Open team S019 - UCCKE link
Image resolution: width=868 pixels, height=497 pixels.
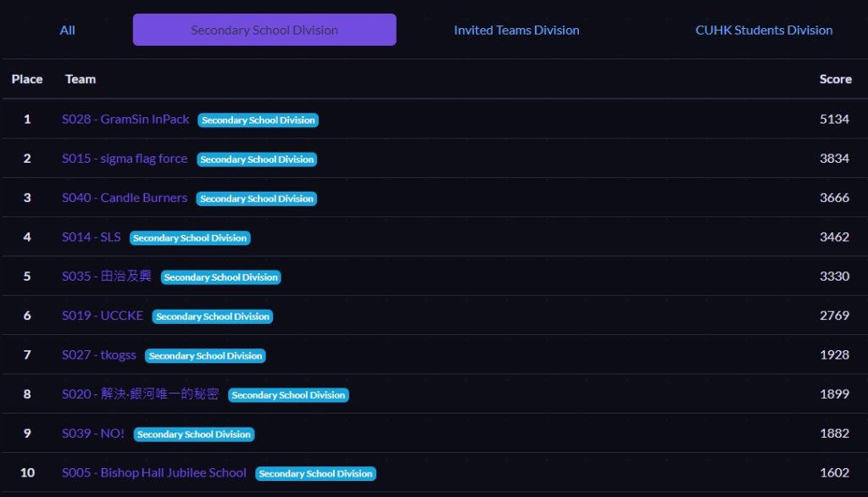(x=103, y=316)
